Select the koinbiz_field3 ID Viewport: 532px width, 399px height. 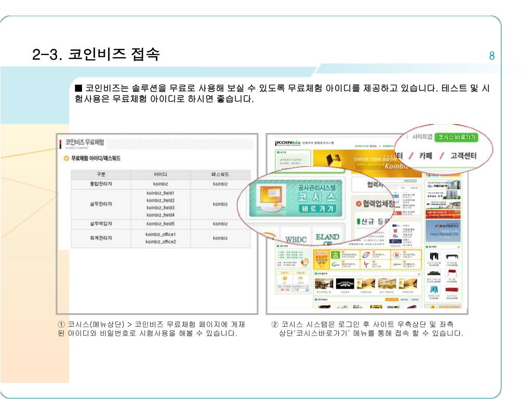pos(161,208)
